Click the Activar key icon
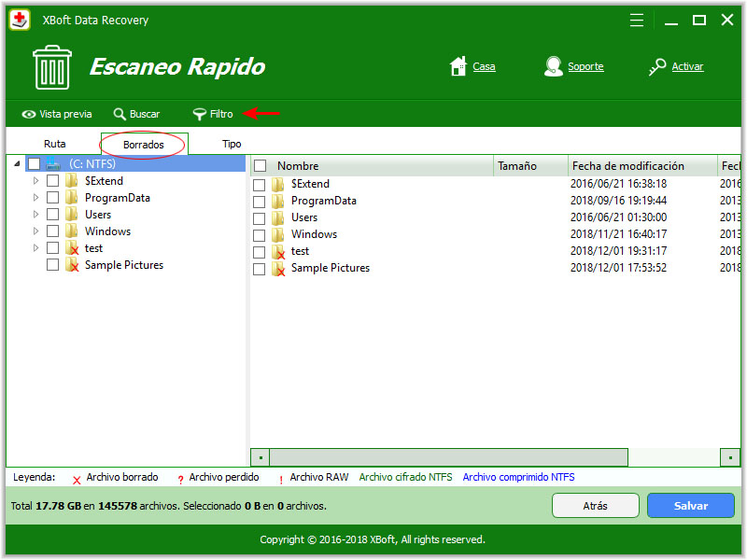This screenshot has height=560, width=747. (657, 66)
